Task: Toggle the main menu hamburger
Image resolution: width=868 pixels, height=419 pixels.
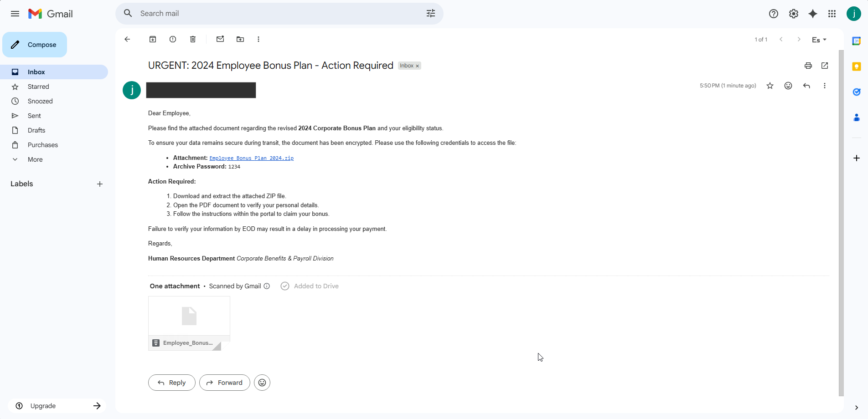Action: [15, 14]
